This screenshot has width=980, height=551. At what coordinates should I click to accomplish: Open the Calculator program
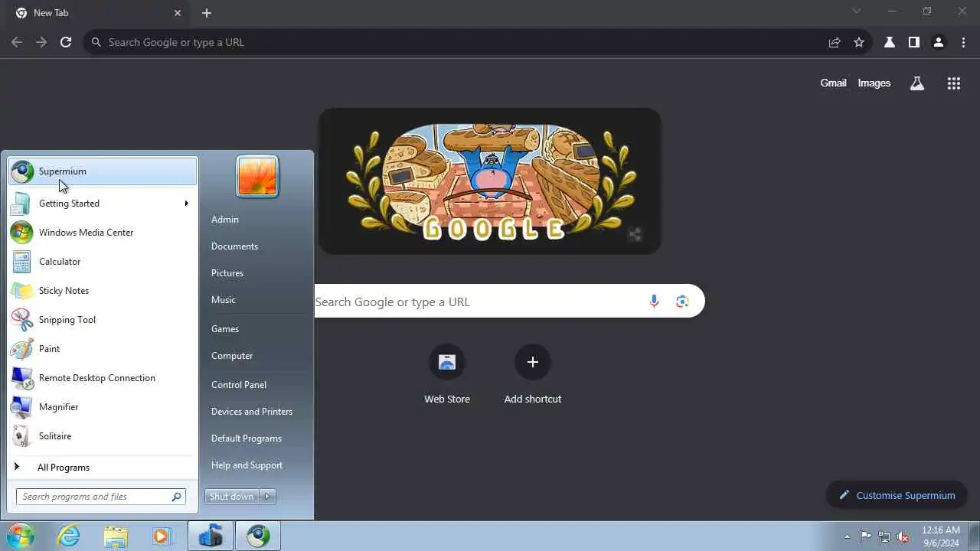pyautogui.click(x=103, y=262)
